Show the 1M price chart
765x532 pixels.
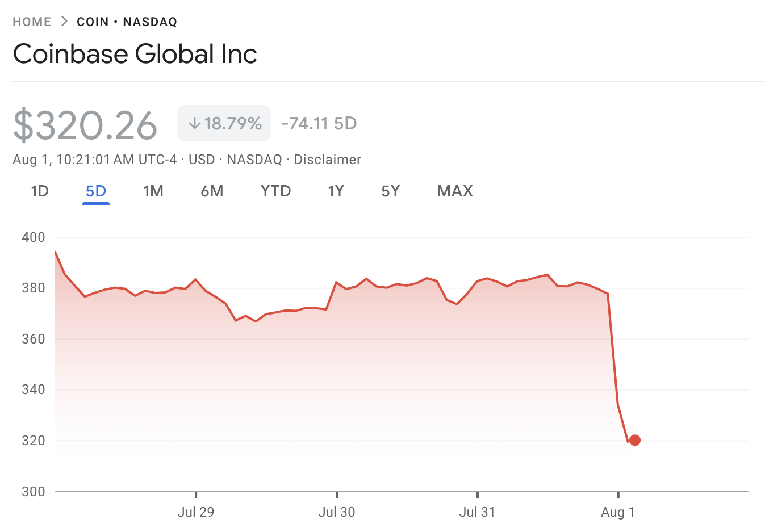click(153, 191)
